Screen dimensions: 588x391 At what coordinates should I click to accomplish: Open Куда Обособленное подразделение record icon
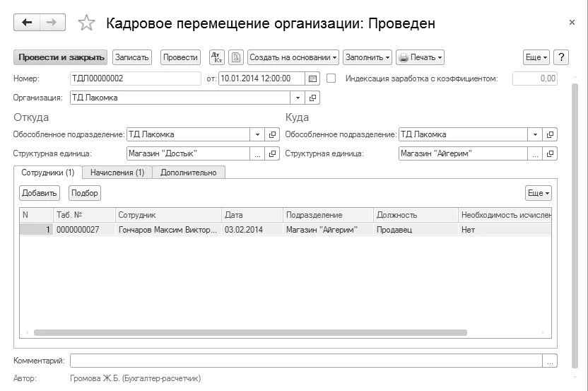click(550, 134)
